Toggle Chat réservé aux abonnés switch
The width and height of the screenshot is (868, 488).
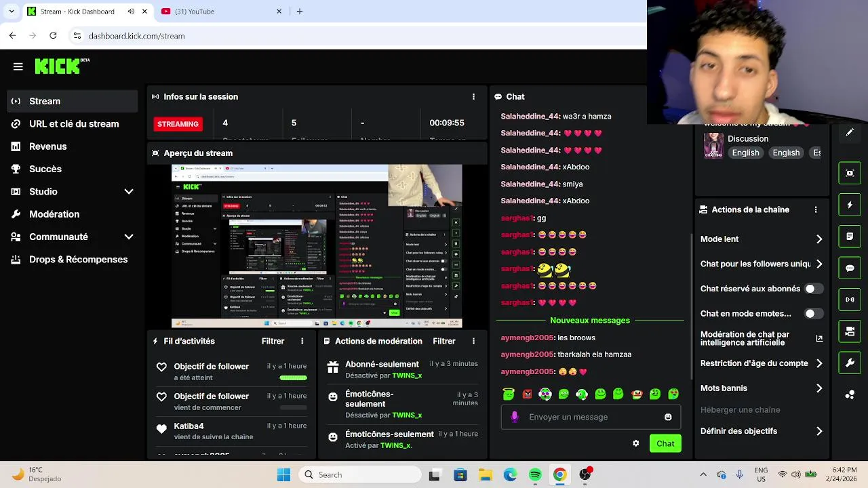[813, 289]
